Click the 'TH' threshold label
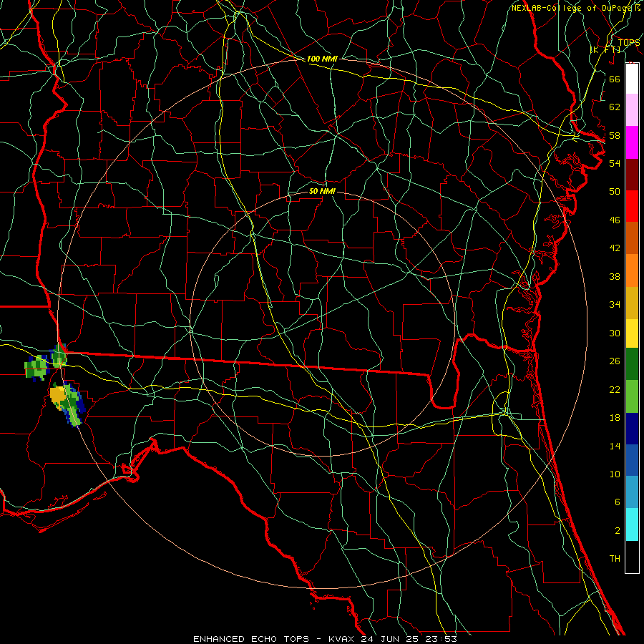The height and width of the screenshot is (644, 644). coord(615,559)
